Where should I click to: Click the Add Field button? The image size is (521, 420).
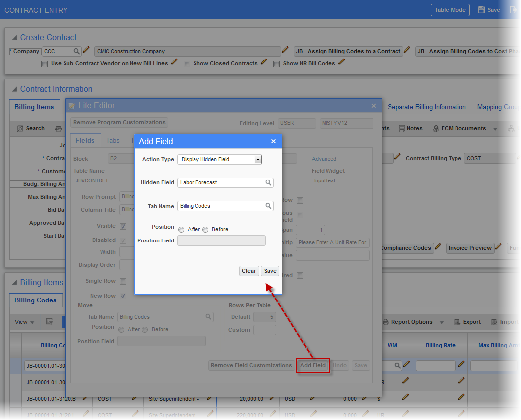tap(313, 365)
